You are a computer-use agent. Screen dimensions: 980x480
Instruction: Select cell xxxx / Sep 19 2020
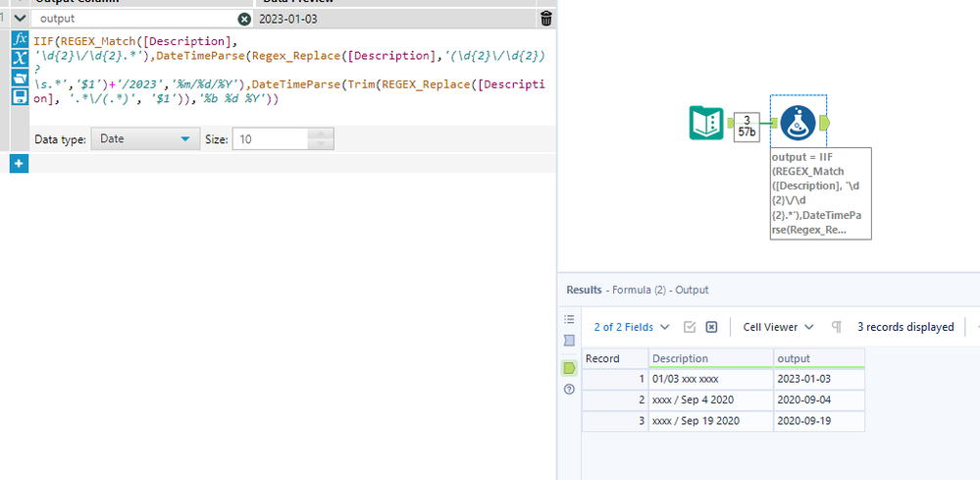(711, 421)
